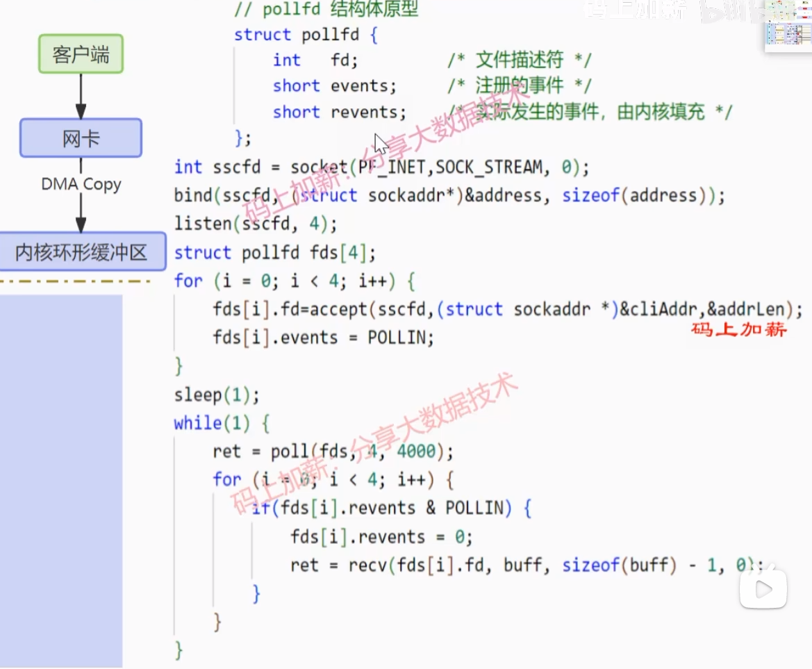Click the 'struct pollfd {' line
This screenshot has height=669, width=812.
(306, 35)
